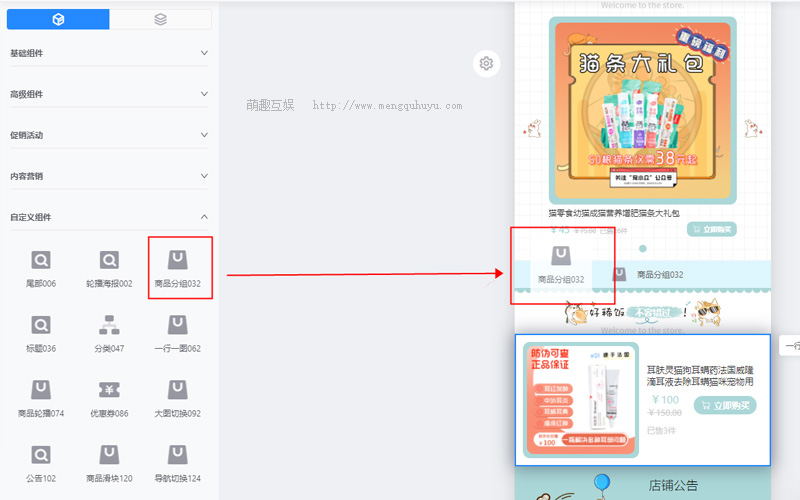Collapse the 自定义组件 section

coord(109,217)
